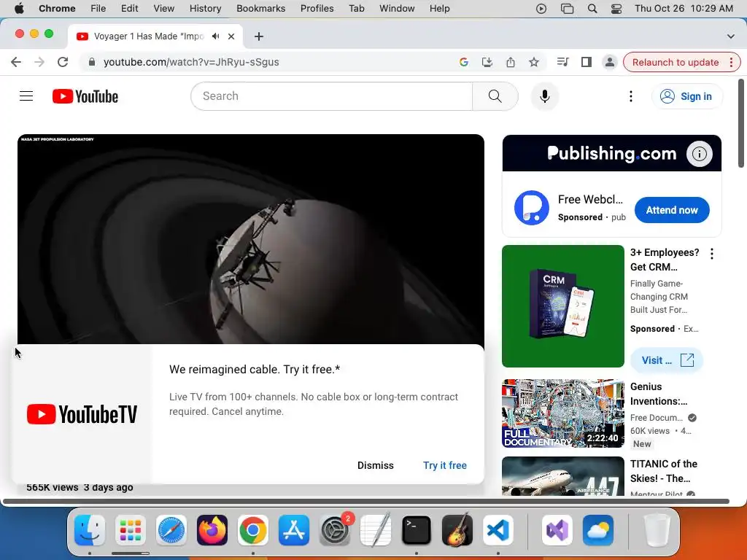Open Control Center in menu bar
Image resolution: width=747 pixels, height=560 pixels.
point(616,9)
